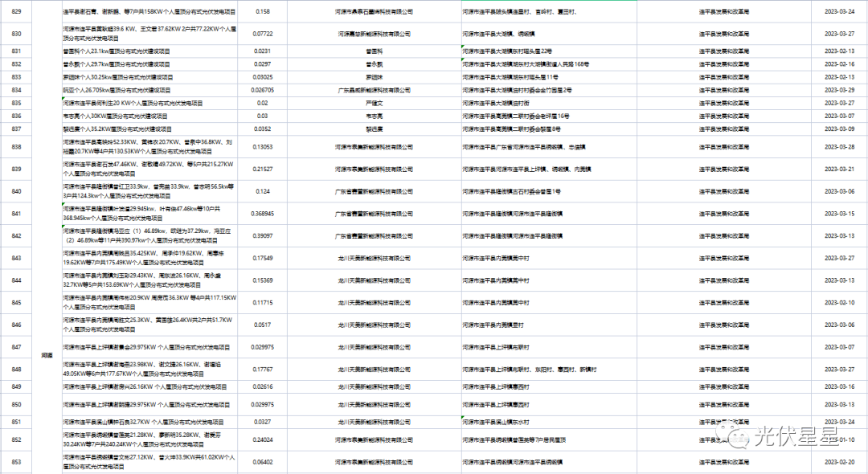Click the date 2023-02-10 cell
The image size is (868, 474).
pos(840,303)
